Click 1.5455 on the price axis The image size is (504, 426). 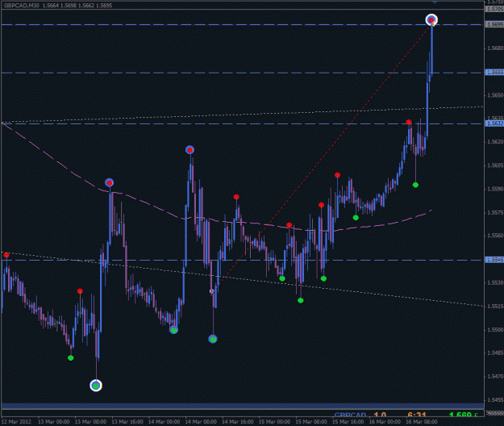495,400
